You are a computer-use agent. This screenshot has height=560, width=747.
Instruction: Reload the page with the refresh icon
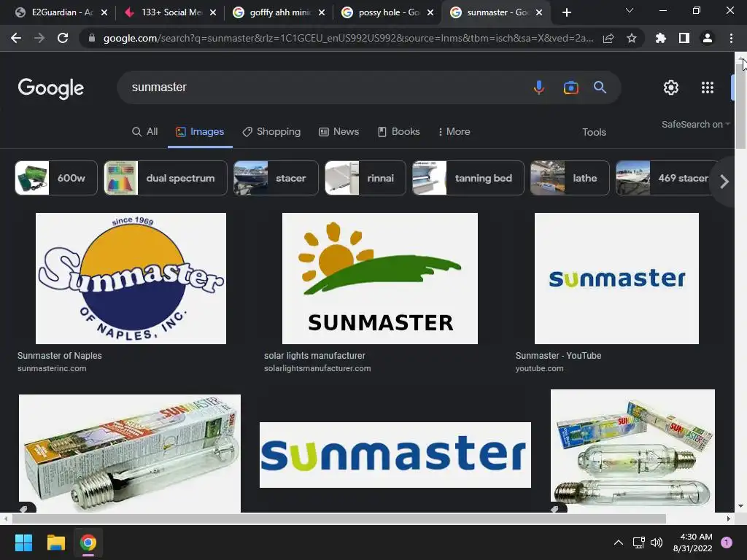pos(63,38)
